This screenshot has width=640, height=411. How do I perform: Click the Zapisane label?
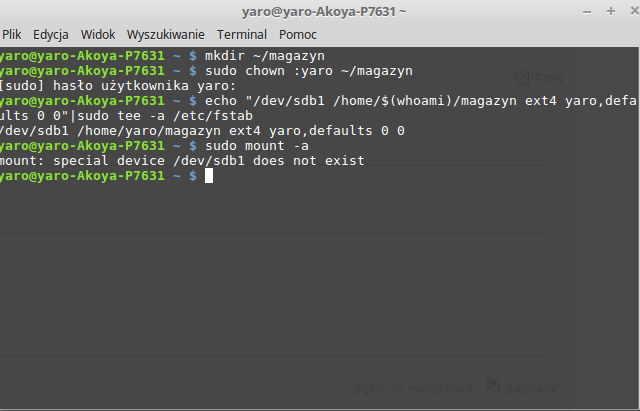pos(532,389)
